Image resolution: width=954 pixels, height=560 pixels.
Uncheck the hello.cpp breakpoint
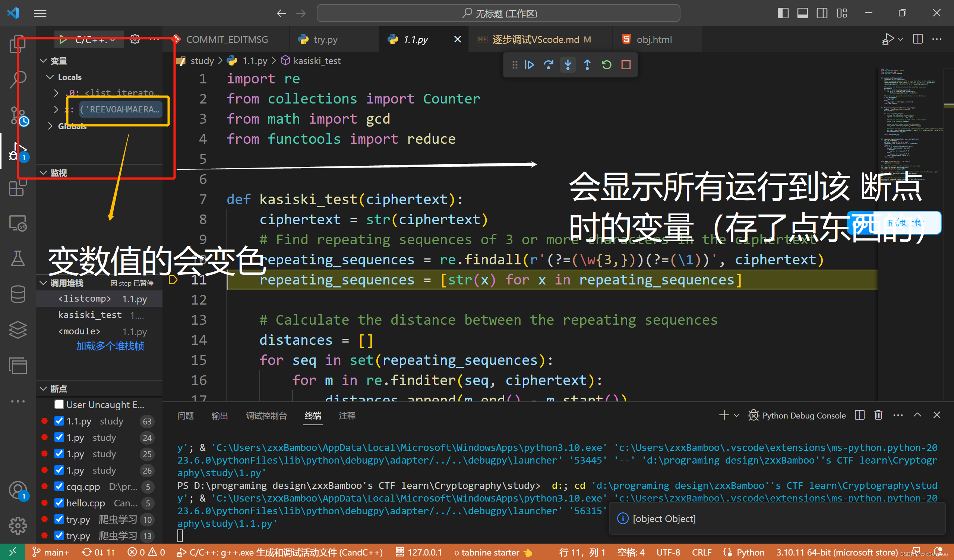(59, 503)
